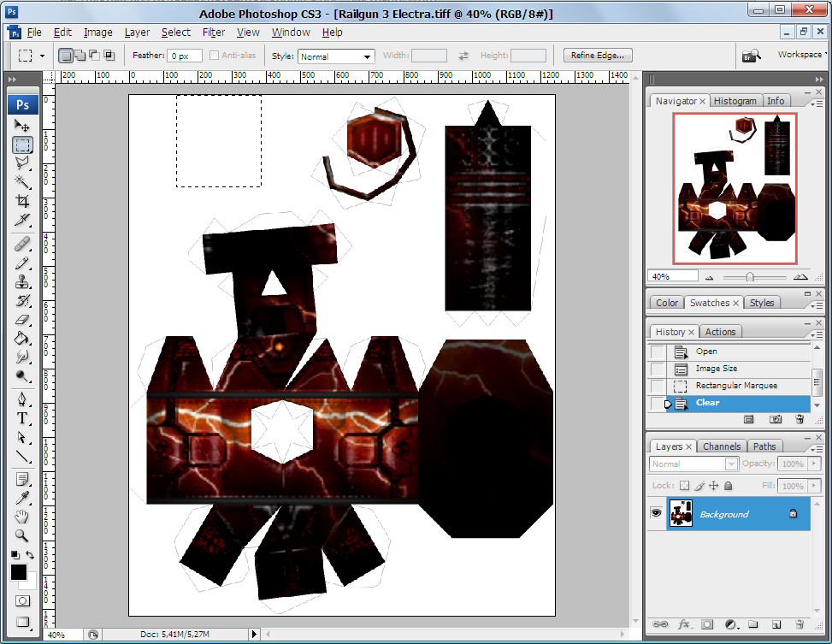Delete current state in History panel
The width and height of the screenshot is (832, 644).
tap(800, 419)
